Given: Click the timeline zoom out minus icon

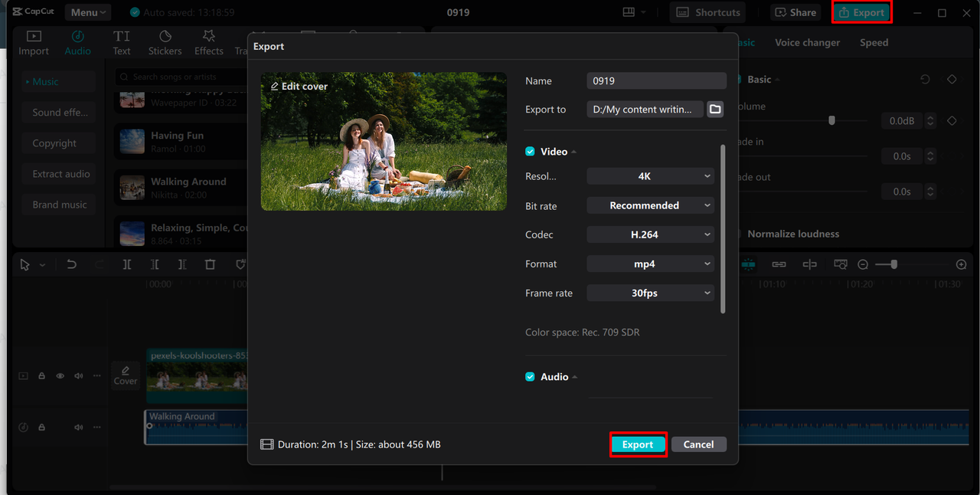Looking at the screenshot, I should click(x=863, y=264).
